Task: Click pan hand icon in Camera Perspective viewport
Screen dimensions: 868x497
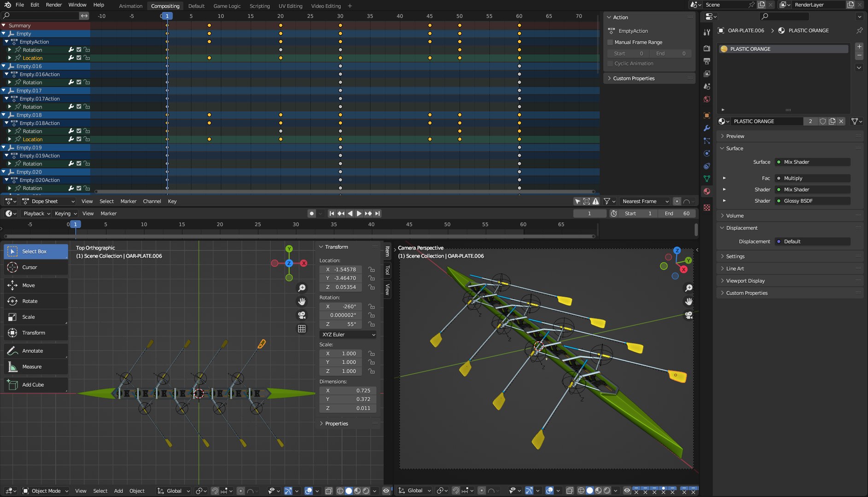Action: pos(688,301)
